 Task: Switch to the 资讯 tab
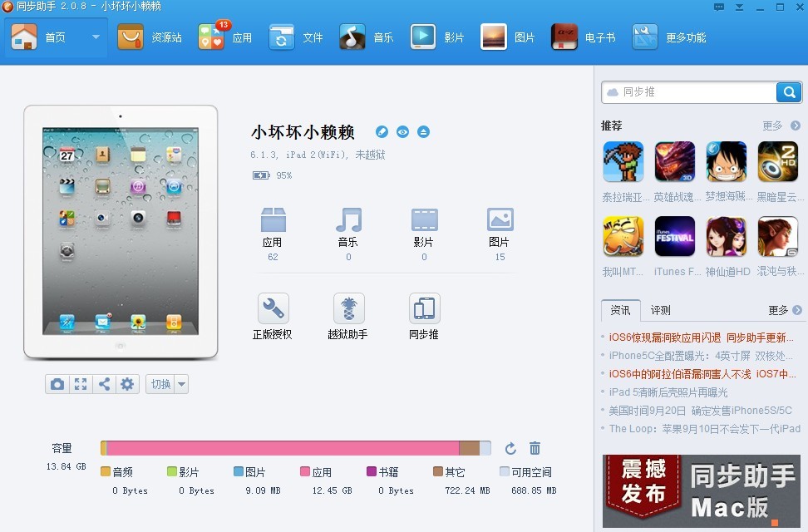[x=620, y=310]
